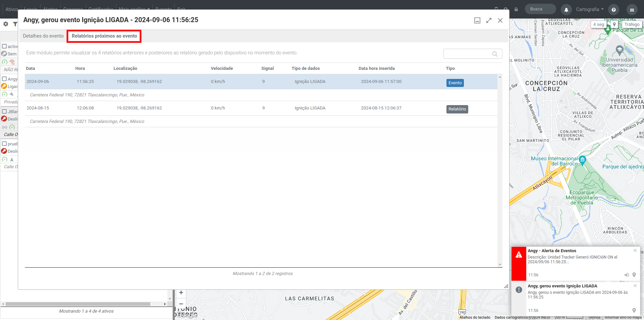644x320 pixels.
Task: Expand the event dialog to fullscreen
Action: coord(489,20)
